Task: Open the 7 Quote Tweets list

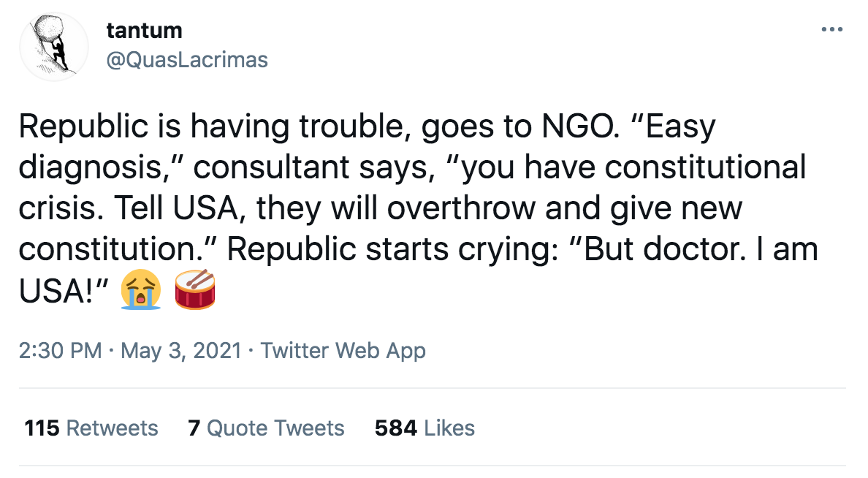Action: pos(266,428)
